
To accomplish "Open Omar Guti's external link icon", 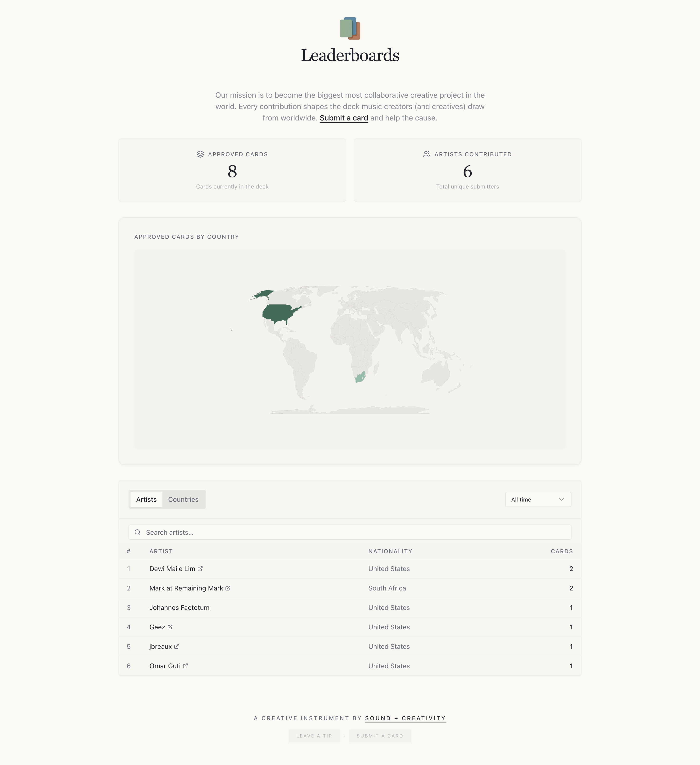I will [x=185, y=666].
